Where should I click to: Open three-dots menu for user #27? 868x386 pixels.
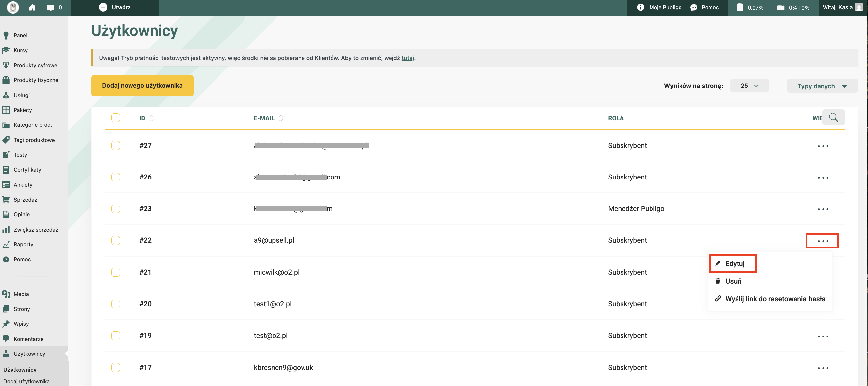[823, 146]
